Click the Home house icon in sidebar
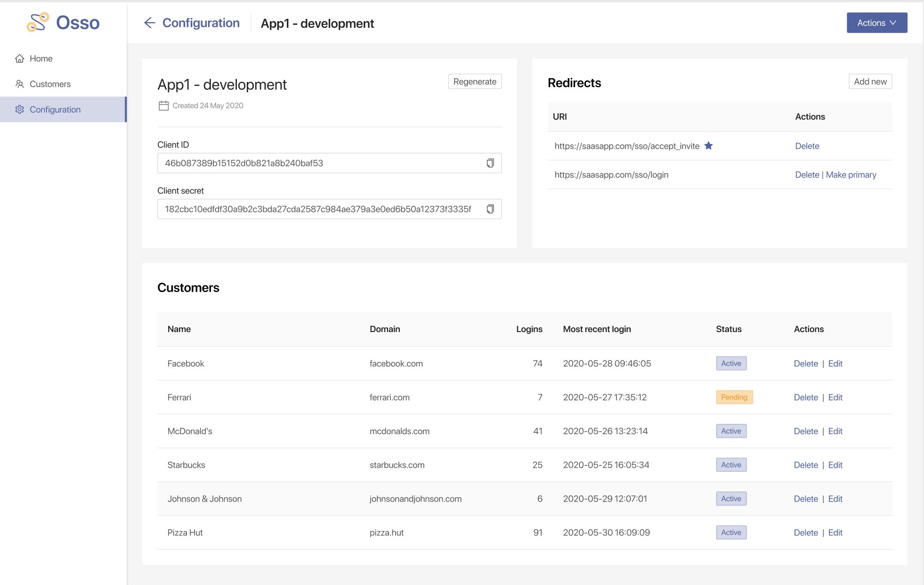 pyautogui.click(x=20, y=58)
